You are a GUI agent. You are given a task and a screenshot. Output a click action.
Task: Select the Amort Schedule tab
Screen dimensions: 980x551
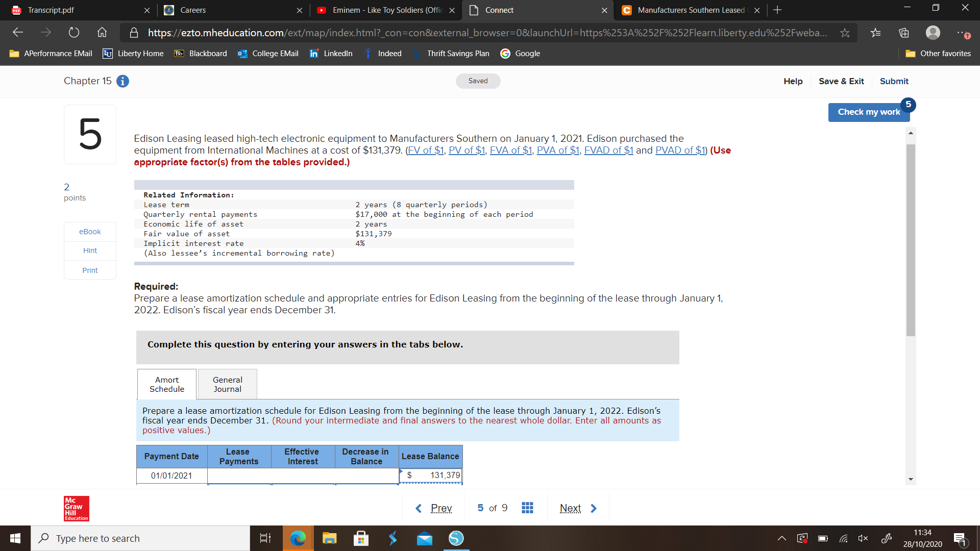click(x=166, y=384)
